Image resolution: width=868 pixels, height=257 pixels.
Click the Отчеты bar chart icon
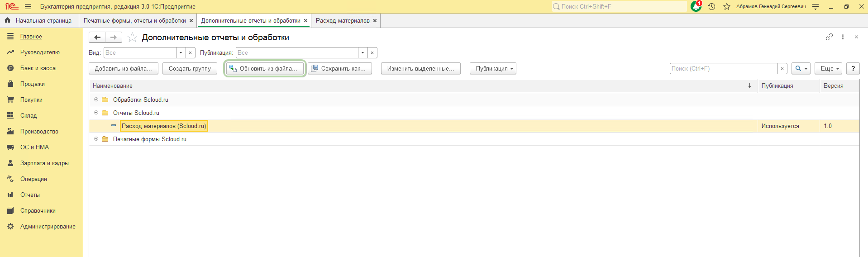(x=10, y=195)
